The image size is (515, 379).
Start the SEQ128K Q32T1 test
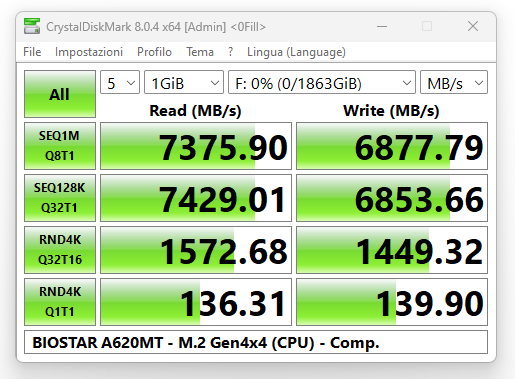click(x=60, y=198)
